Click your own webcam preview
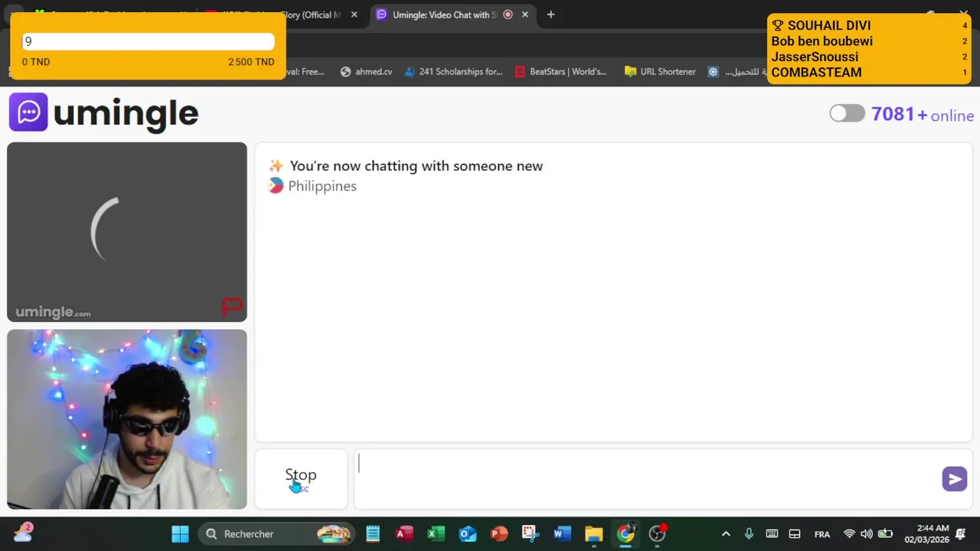Viewport: 980px width, 551px height. tap(127, 419)
